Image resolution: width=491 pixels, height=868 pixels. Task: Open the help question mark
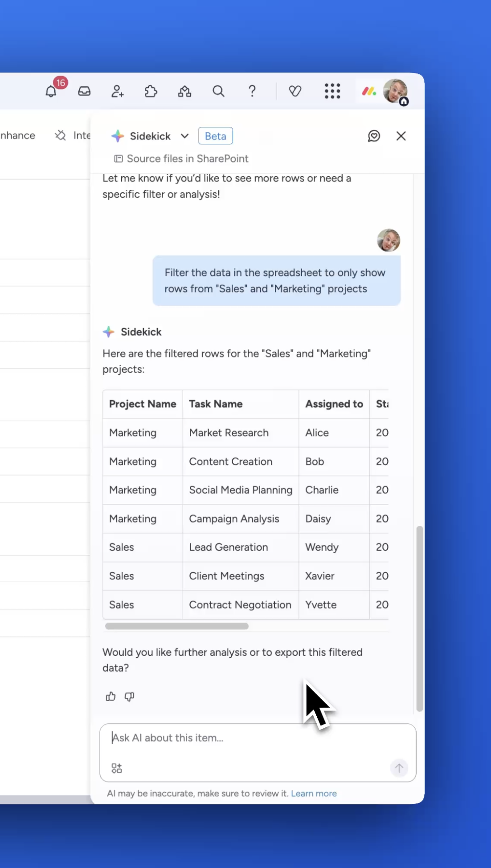tap(252, 91)
